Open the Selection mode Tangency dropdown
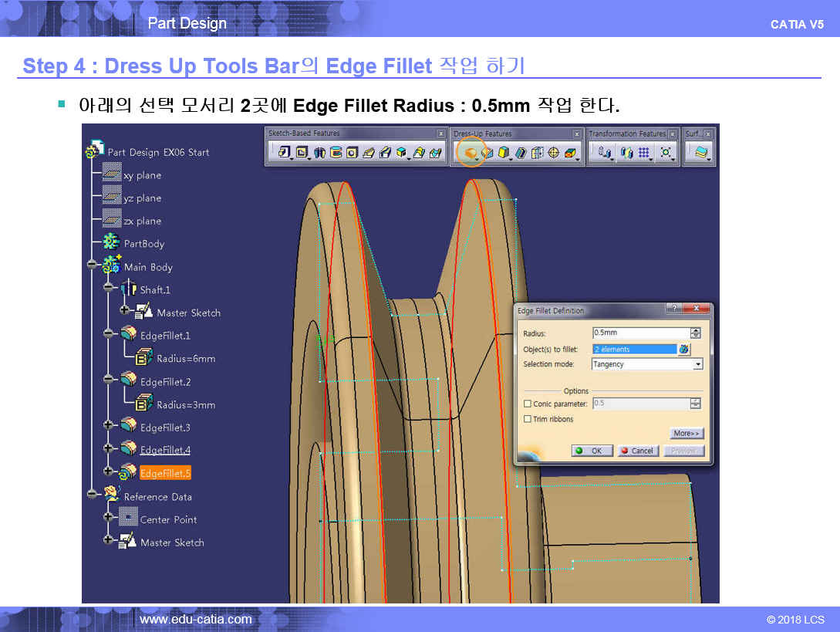Image resolution: width=840 pixels, height=632 pixels. (697, 364)
